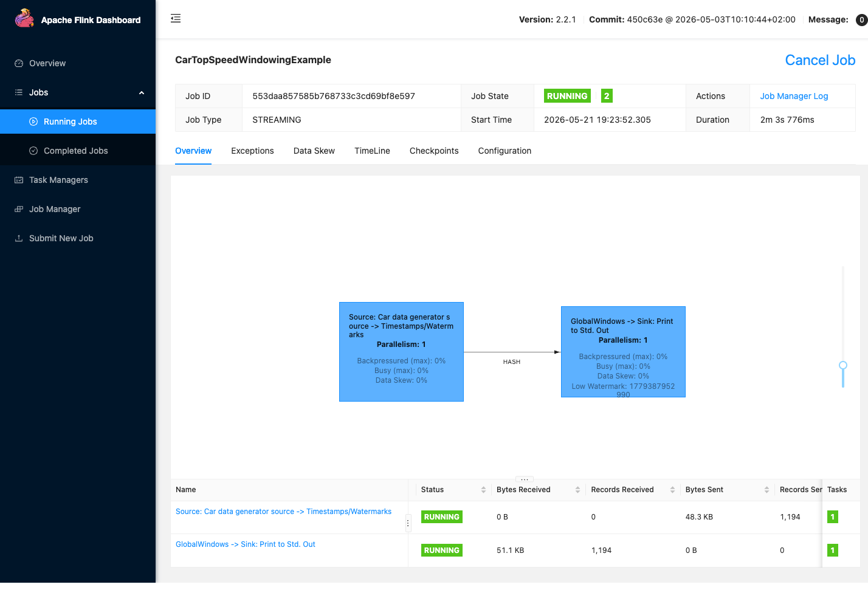Go to the Submit New Job page
The width and height of the screenshot is (868, 590).
[78, 238]
